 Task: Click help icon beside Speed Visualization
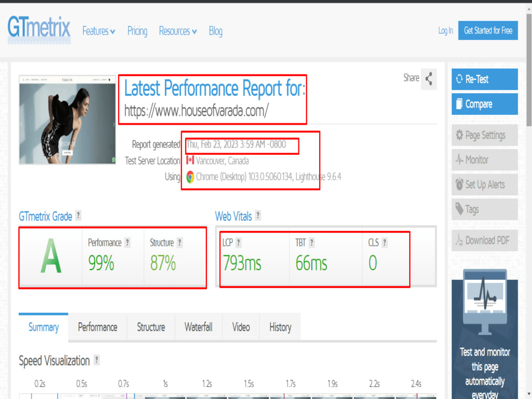click(x=97, y=360)
